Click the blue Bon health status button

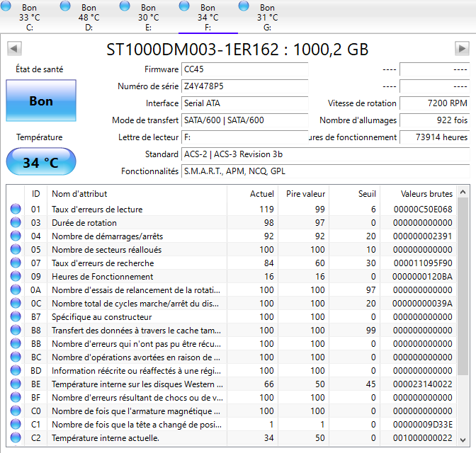pyautogui.click(x=41, y=101)
